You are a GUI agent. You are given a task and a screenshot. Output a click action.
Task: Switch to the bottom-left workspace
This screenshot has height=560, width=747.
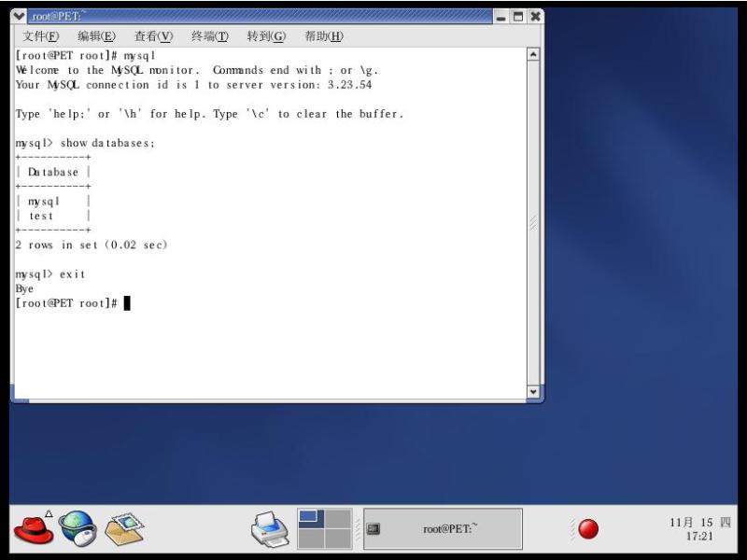pyautogui.click(x=311, y=539)
